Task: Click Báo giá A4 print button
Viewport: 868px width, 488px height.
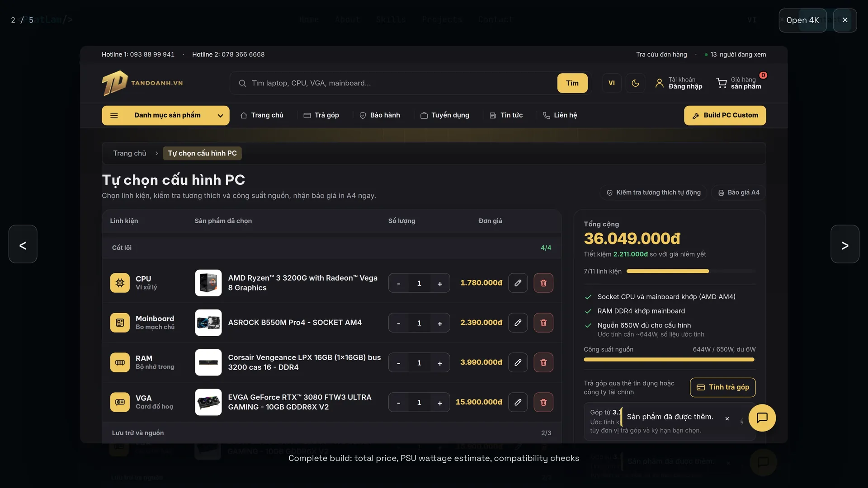Action: click(739, 192)
